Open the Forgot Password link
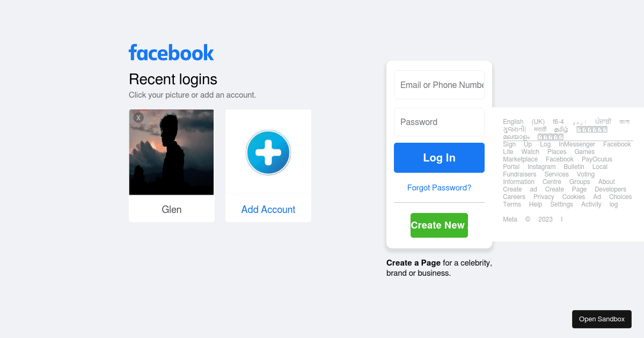Viewport: 644px width, 338px height. (439, 187)
